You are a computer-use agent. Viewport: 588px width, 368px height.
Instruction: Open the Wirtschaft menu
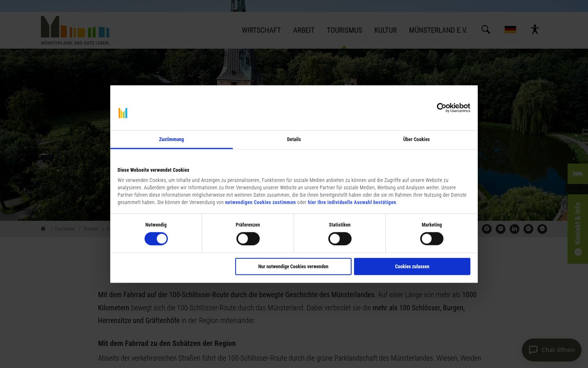tap(261, 30)
